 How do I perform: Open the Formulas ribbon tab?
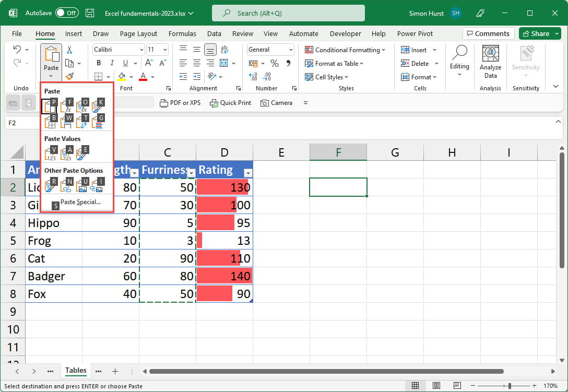click(182, 33)
